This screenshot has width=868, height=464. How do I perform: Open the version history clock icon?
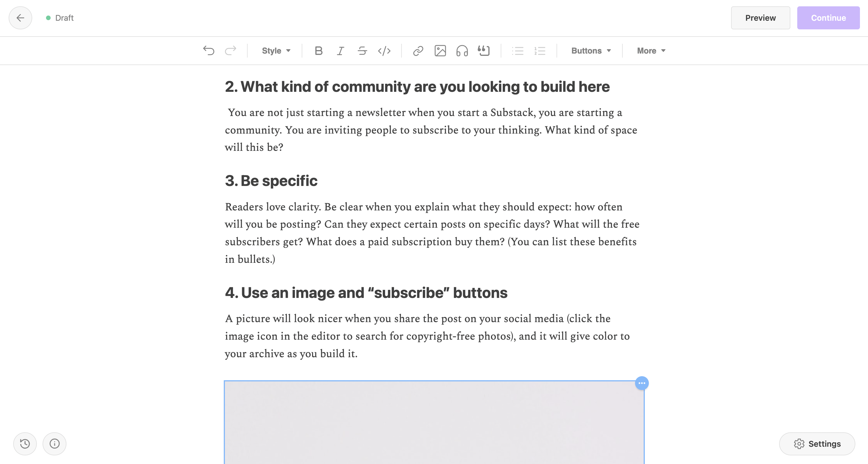25,444
